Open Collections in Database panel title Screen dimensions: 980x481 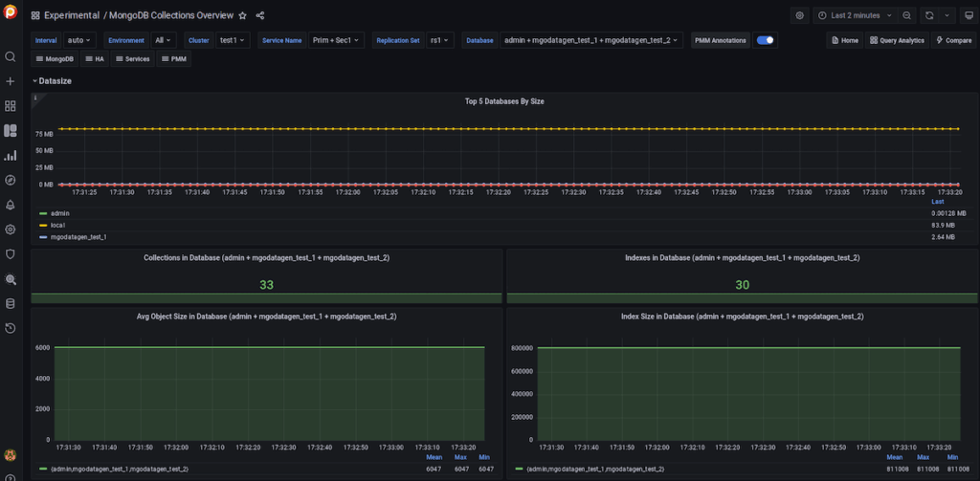click(266, 257)
